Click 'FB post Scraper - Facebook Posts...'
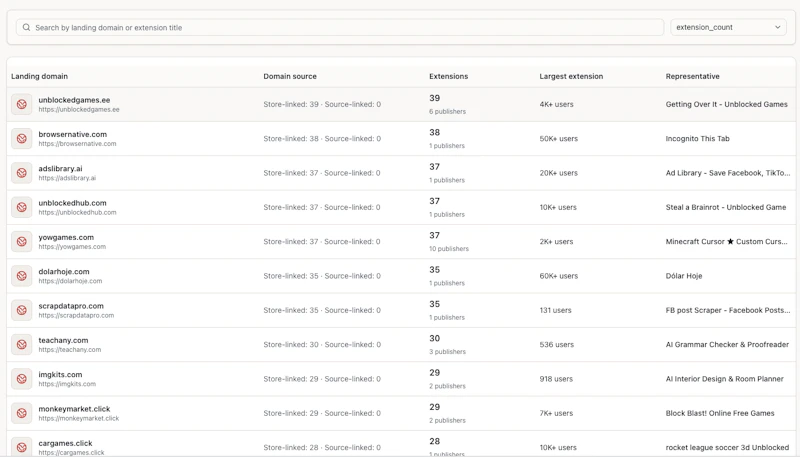Screen dimensions: 800x457 coord(728,310)
